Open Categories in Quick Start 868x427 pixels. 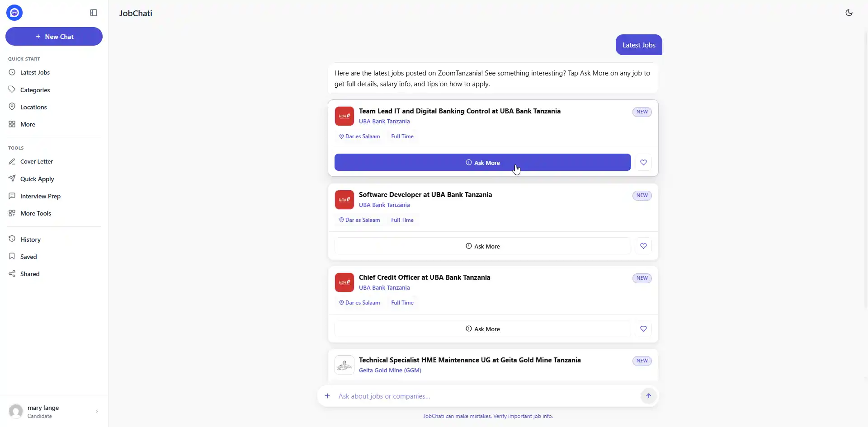54,90
